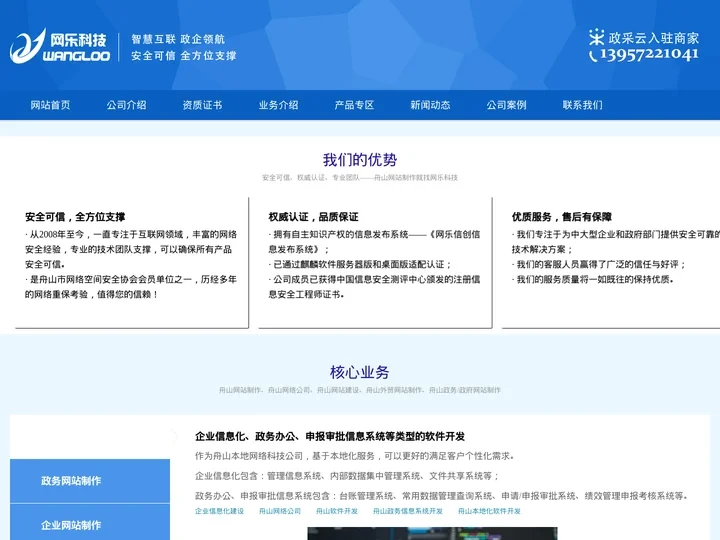Click the slogan 智慧互联 政企领航

pos(178,39)
